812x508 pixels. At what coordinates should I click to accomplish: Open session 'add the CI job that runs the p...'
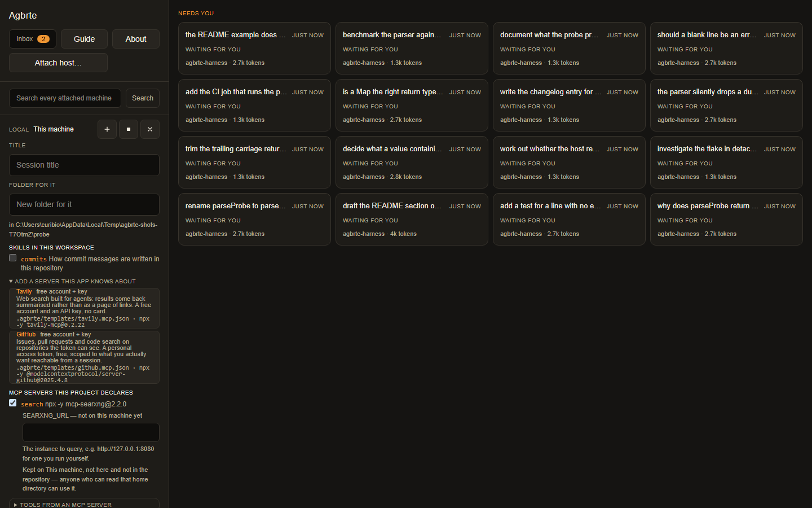coord(254,106)
